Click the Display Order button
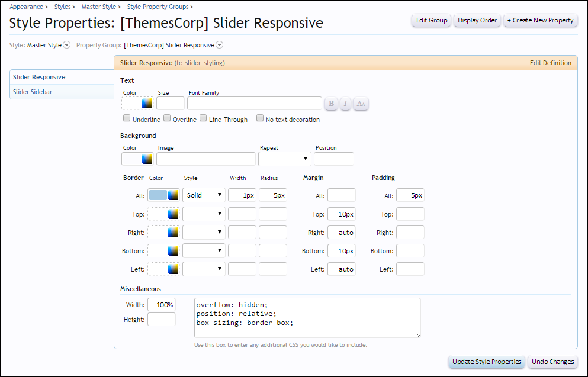The image size is (588, 377). [477, 20]
